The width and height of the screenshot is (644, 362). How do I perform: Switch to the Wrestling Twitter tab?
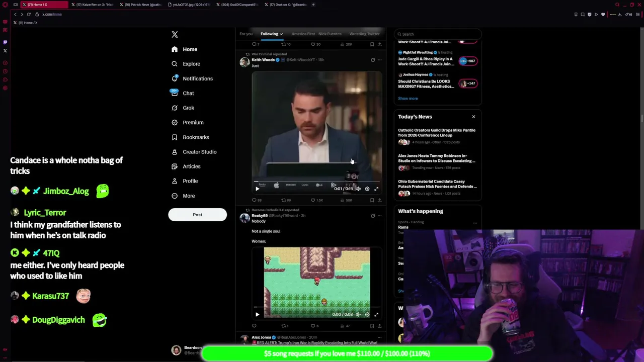click(364, 34)
